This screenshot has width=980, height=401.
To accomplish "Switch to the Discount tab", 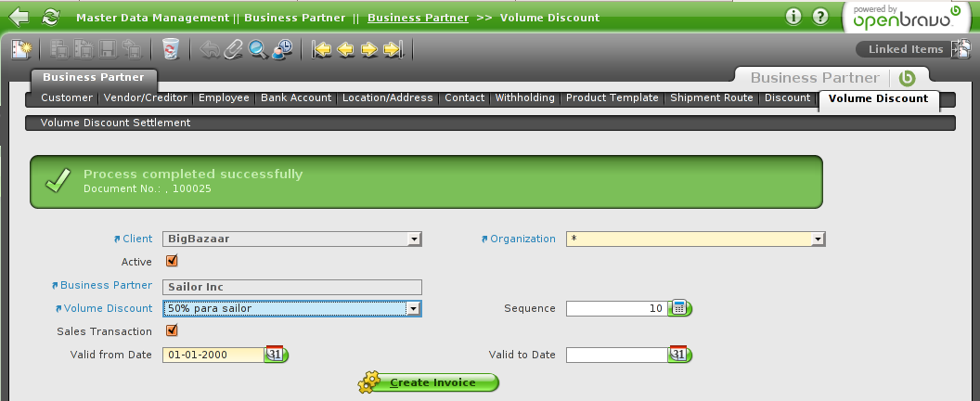I will click(x=788, y=97).
